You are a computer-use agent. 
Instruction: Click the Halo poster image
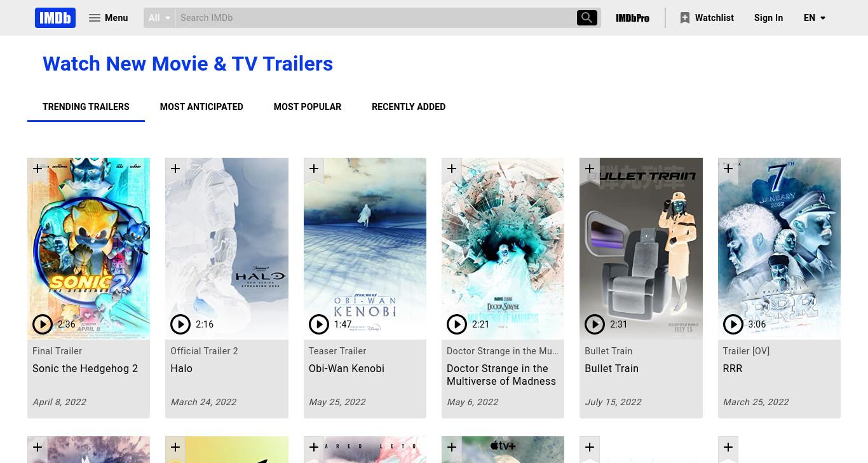click(227, 248)
